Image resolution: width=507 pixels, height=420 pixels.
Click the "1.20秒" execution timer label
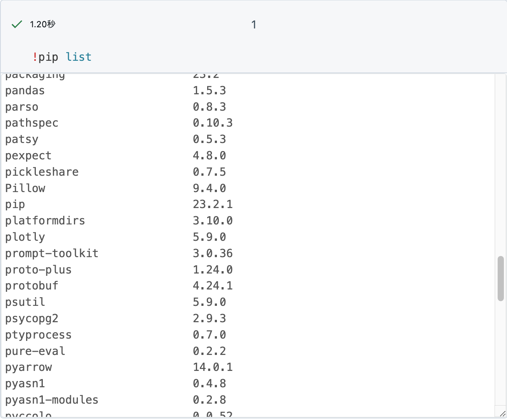pos(42,24)
